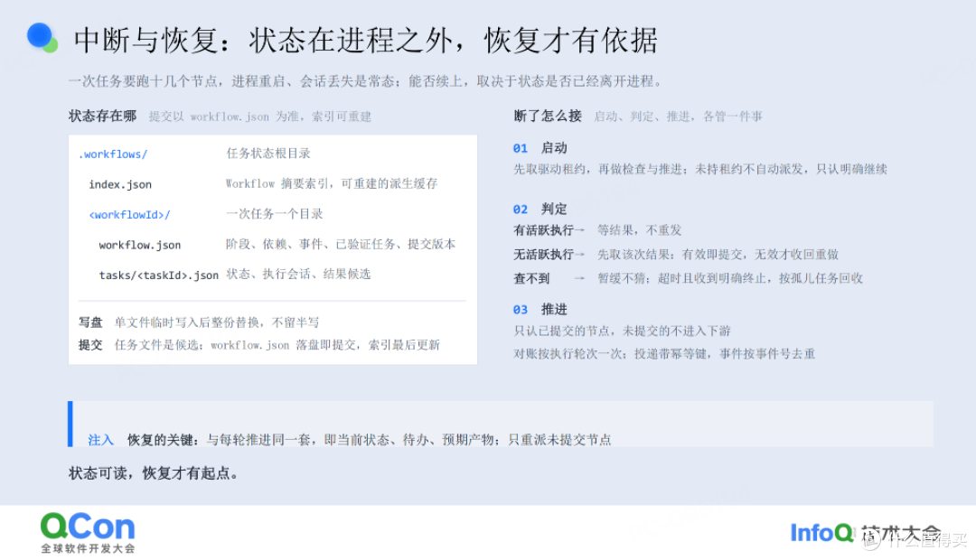Select the index.json file row
The height and width of the screenshot is (560, 976).
[x=273, y=184]
